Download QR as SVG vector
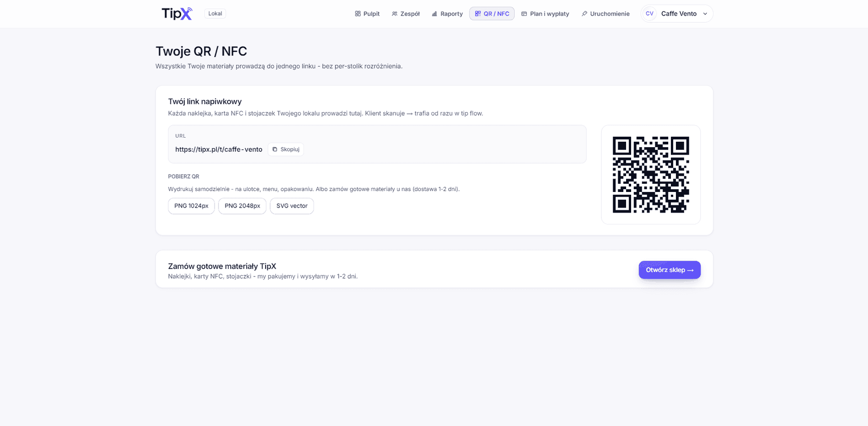 pos(292,206)
